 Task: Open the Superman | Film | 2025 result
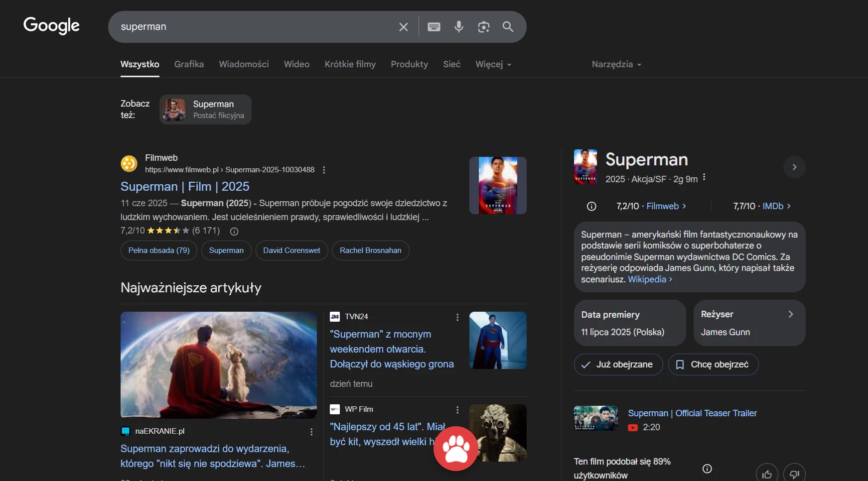click(185, 186)
